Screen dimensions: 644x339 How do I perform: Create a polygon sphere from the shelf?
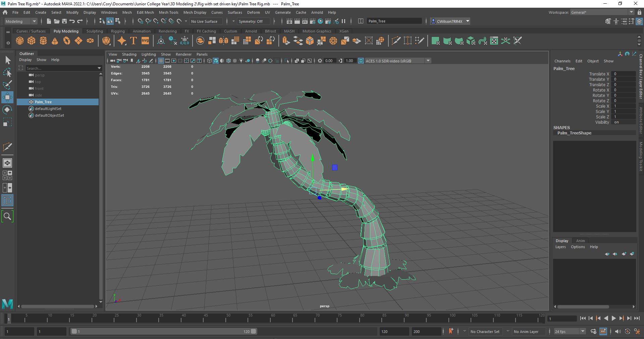click(x=20, y=41)
